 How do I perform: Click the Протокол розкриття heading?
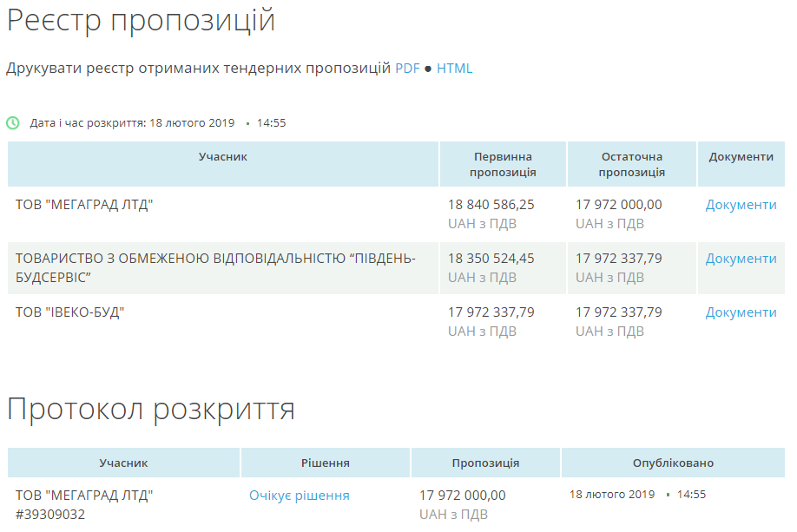(x=151, y=410)
